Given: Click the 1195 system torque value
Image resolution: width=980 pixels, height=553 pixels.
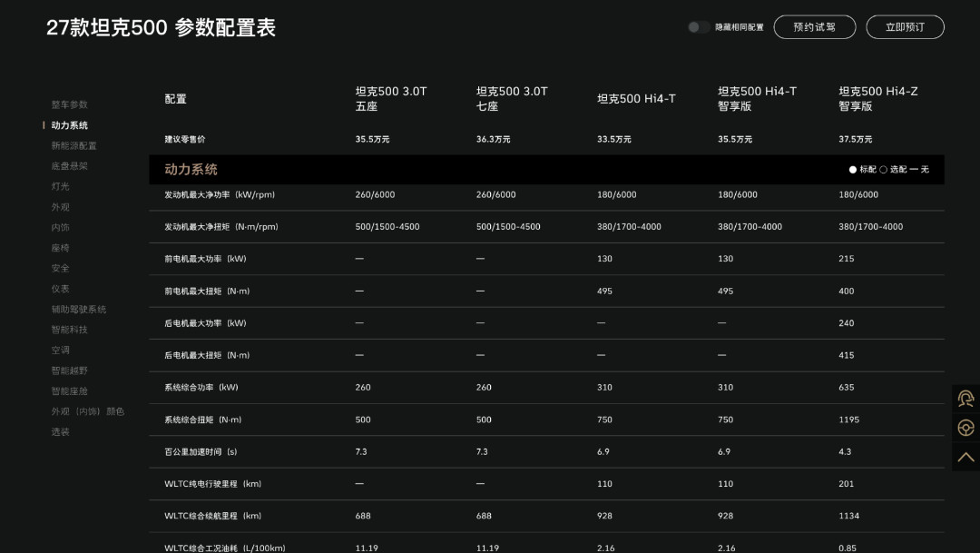Looking at the screenshot, I should (848, 420).
